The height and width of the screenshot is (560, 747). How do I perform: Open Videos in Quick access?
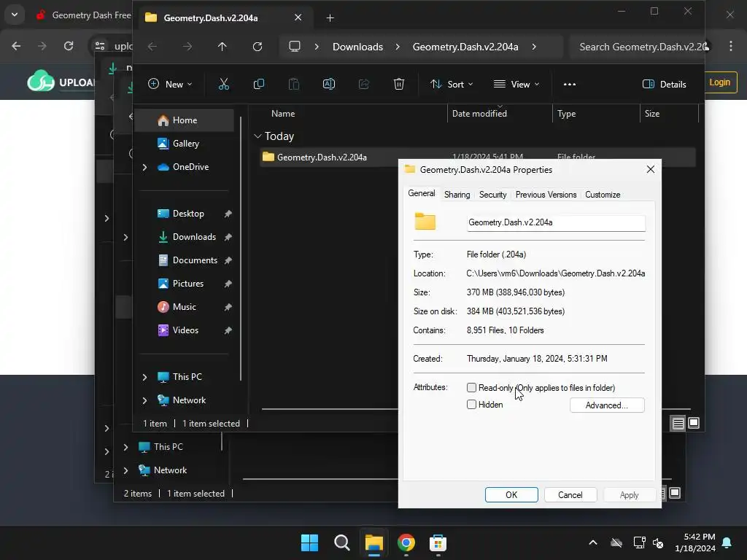point(185,330)
